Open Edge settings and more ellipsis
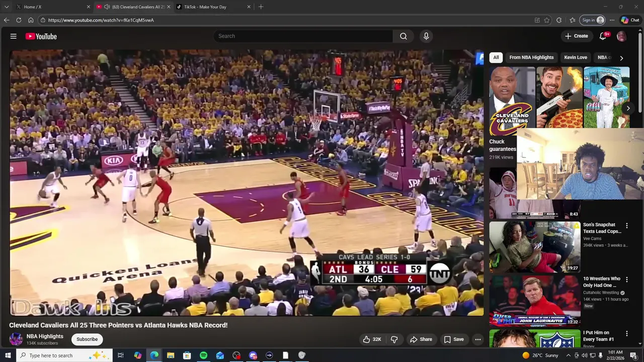Viewport: 644px width, 362px height. (612, 20)
